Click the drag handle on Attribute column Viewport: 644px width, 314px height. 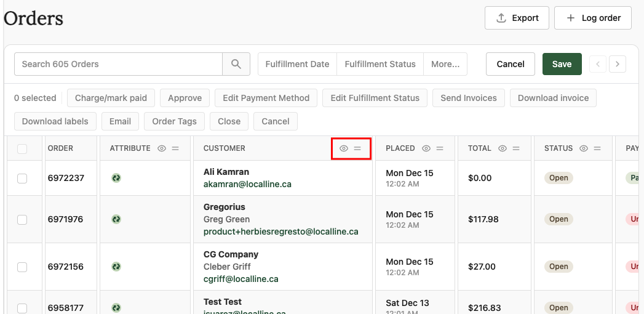pos(175,148)
